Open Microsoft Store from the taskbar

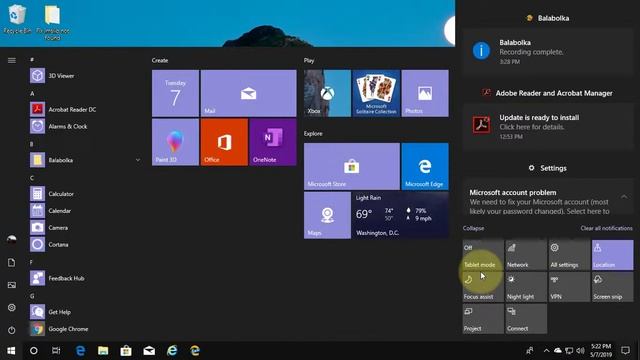[126, 351]
